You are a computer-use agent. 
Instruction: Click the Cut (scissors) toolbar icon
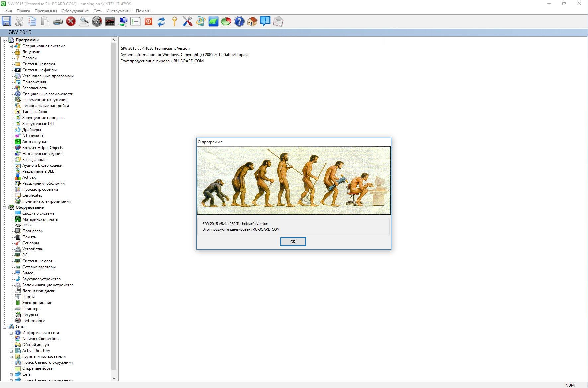click(19, 22)
